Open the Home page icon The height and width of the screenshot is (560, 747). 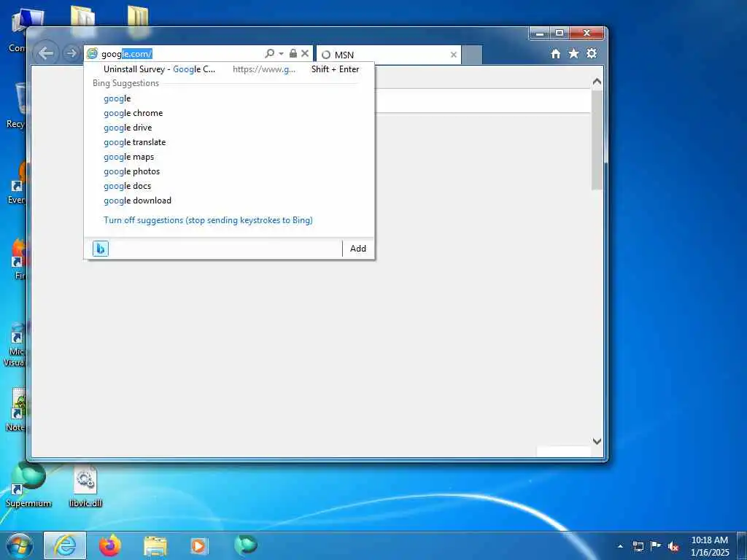(555, 54)
